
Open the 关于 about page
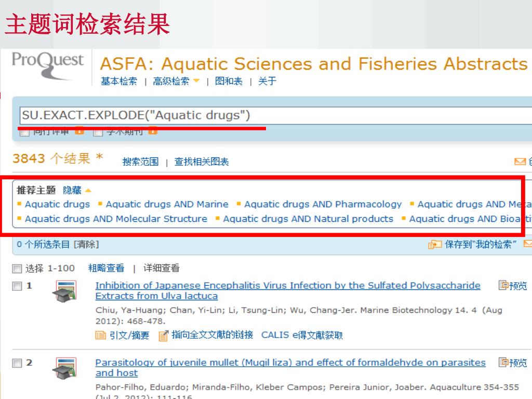(x=268, y=82)
